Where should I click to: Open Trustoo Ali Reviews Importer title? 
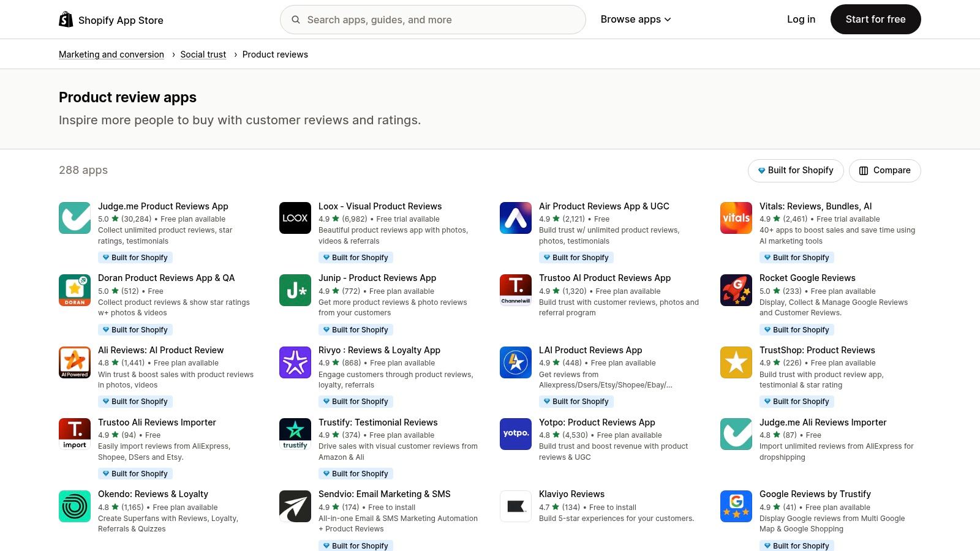[157, 422]
